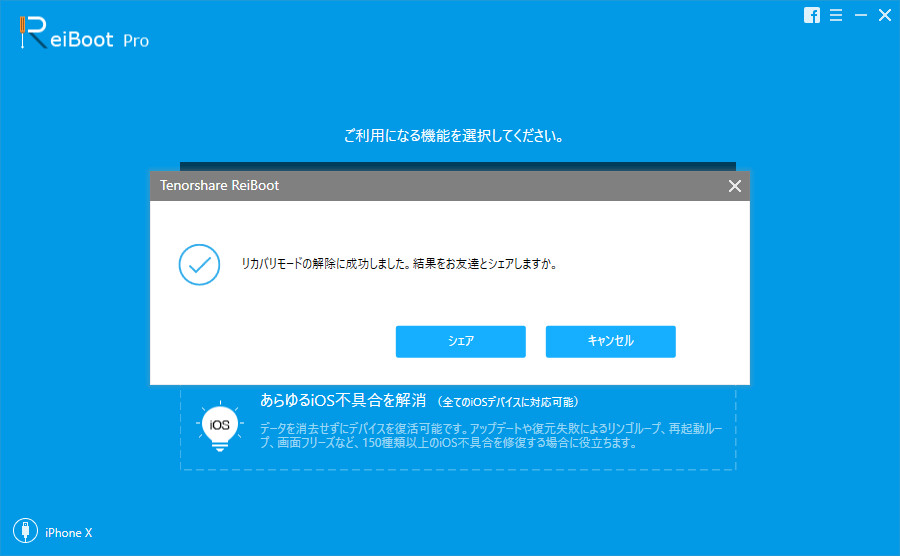The width and height of the screenshot is (900, 556).
Task: Click the データを消去せずに description text
Action: click(491, 436)
